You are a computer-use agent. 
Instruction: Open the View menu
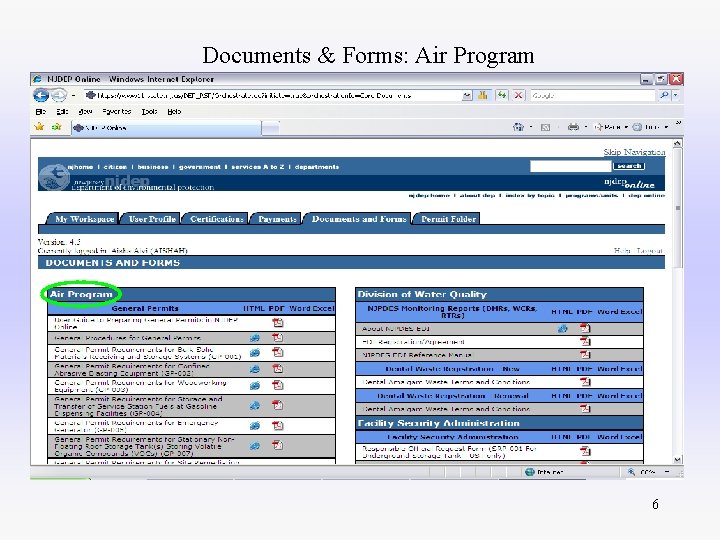(85, 112)
